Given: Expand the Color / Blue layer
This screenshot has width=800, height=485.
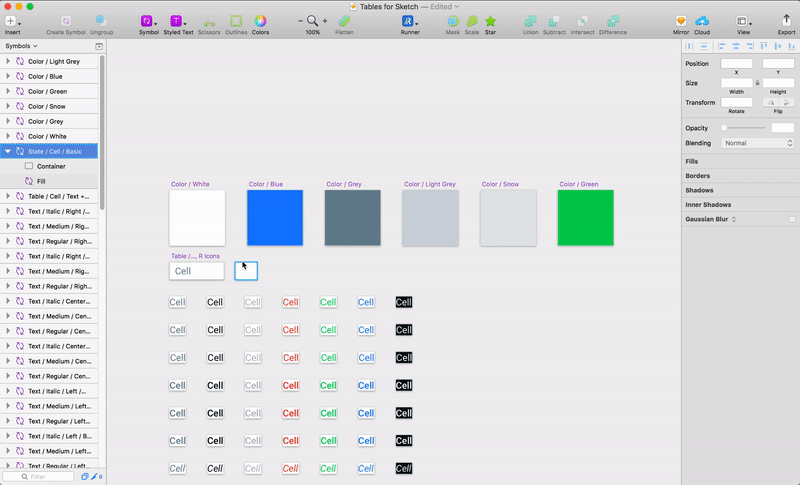Looking at the screenshot, I should pyautogui.click(x=8, y=76).
